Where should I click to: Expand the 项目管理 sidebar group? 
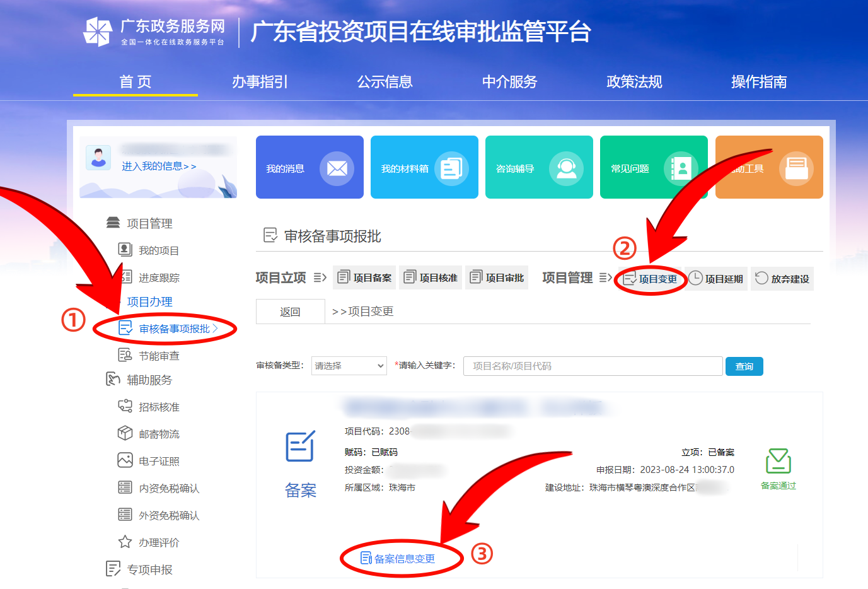149,223
